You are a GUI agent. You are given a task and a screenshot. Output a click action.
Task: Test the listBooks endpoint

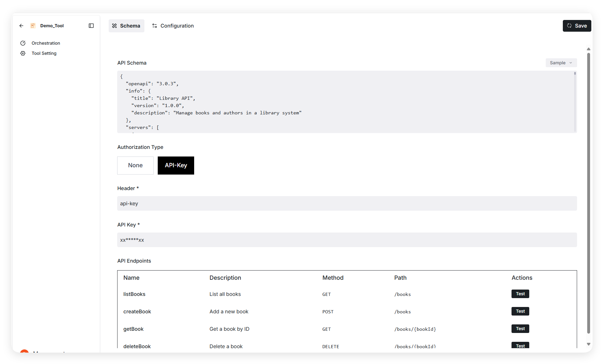tap(520, 294)
